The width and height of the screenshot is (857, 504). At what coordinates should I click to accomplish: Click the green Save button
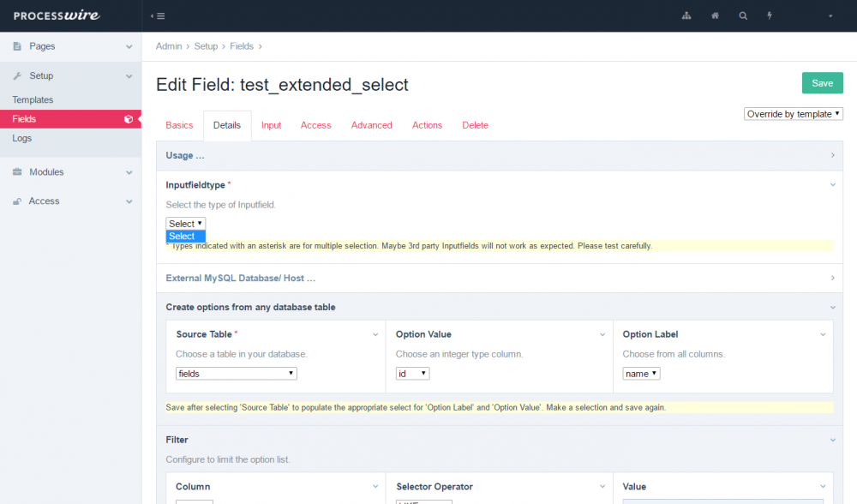tap(822, 83)
